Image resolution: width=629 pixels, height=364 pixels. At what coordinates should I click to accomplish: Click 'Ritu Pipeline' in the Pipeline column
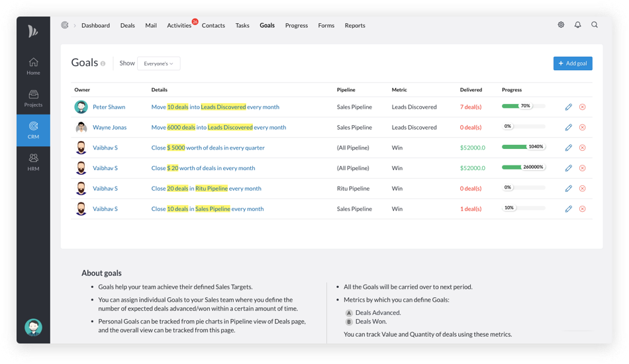(353, 189)
